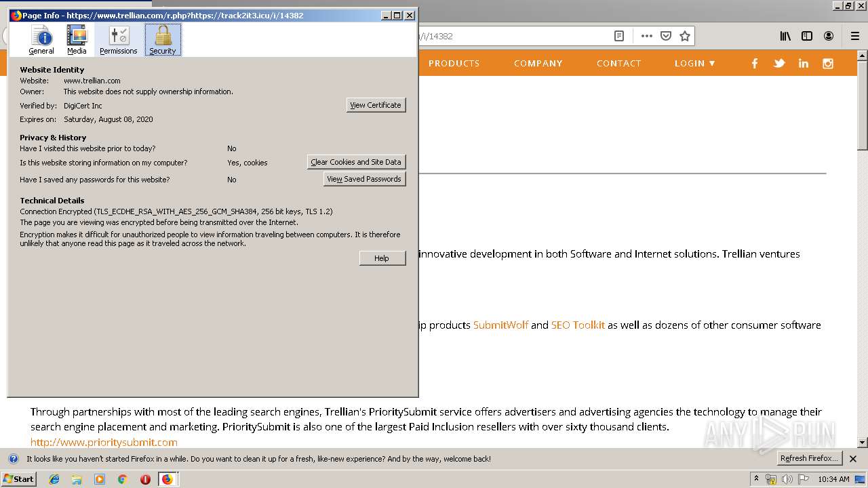Click the address bar URL field
Screen dimensions: 868x488
[515, 36]
